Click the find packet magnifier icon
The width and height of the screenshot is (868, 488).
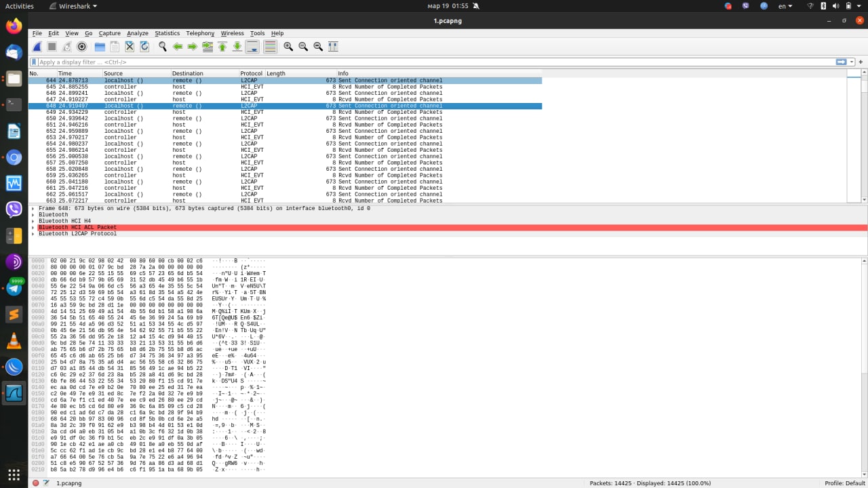[x=163, y=47]
